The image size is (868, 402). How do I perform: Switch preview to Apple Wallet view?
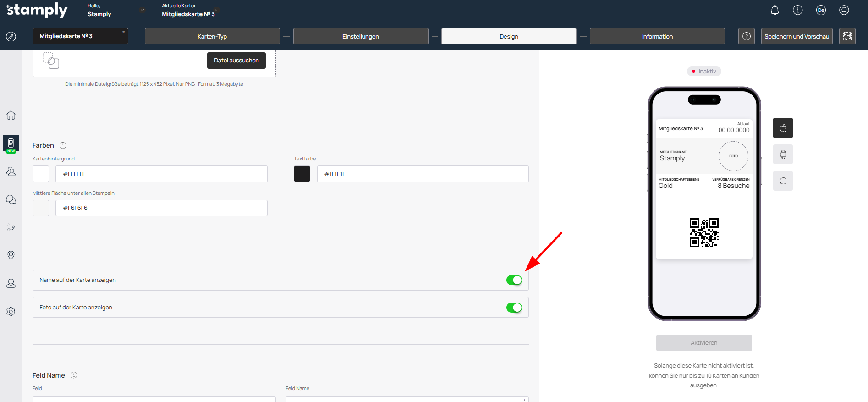click(x=783, y=128)
